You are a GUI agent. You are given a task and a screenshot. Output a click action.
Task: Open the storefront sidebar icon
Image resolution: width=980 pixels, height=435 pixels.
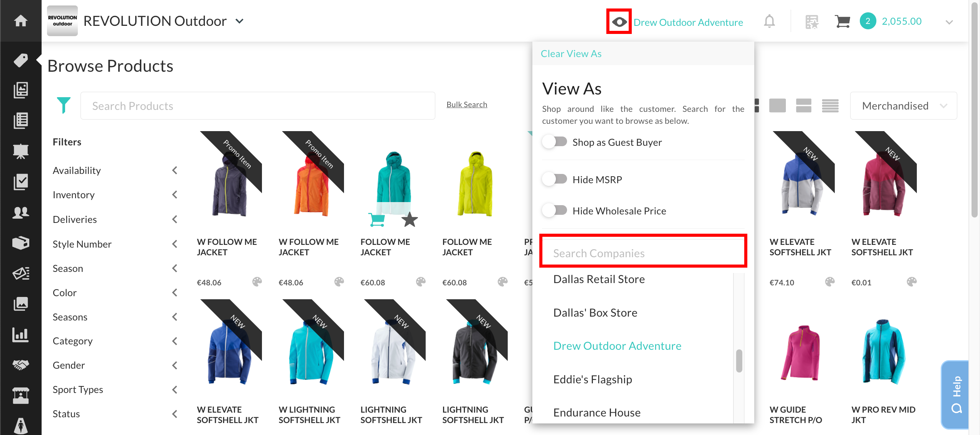(20, 395)
